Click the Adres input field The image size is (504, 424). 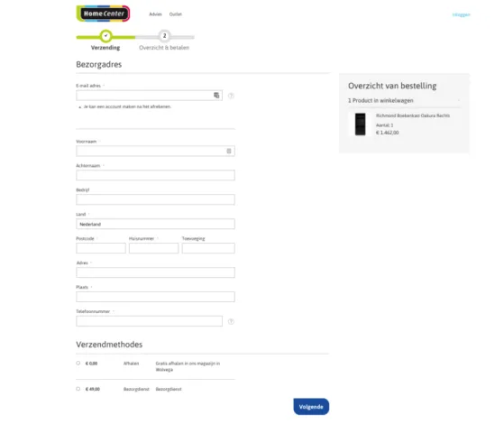point(155,272)
